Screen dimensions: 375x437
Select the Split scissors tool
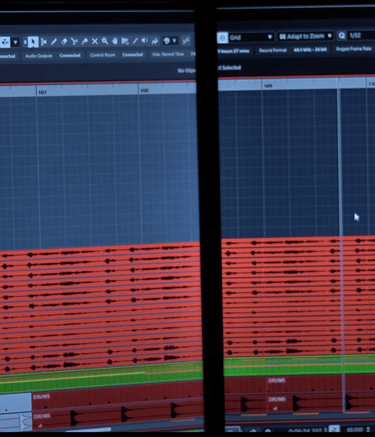tap(74, 41)
